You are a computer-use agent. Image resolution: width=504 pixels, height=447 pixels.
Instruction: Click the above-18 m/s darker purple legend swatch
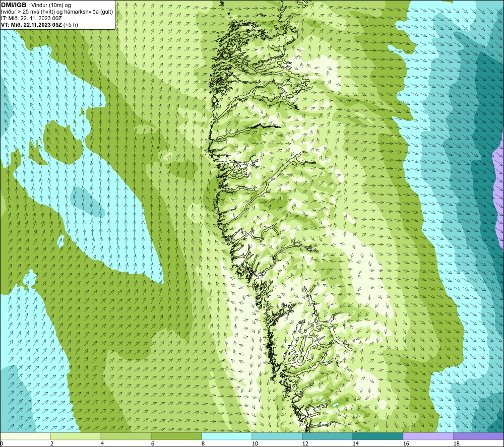[478, 436]
